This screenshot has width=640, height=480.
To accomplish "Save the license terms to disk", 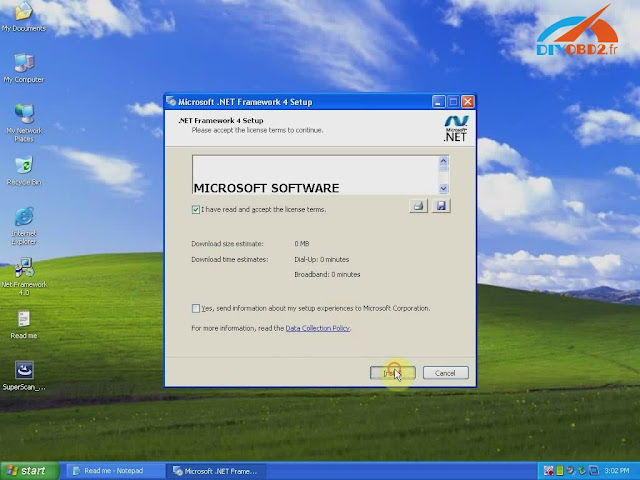I will point(441,206).
